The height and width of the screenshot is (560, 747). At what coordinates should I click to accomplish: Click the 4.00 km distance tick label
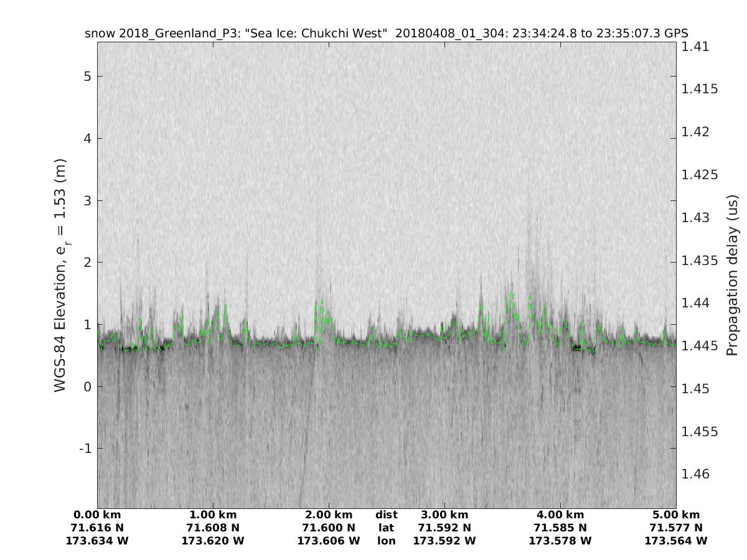pos(560,515)
